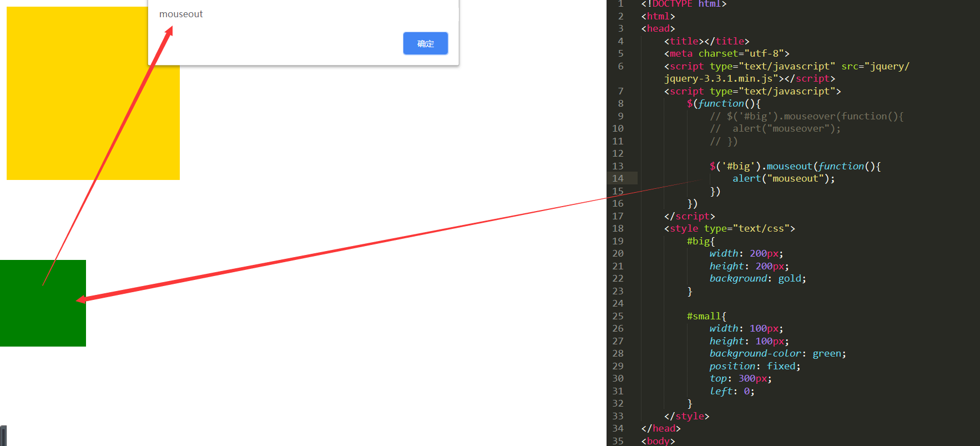Click the #big{ selector in the CSS

click(x=701, y=241)
